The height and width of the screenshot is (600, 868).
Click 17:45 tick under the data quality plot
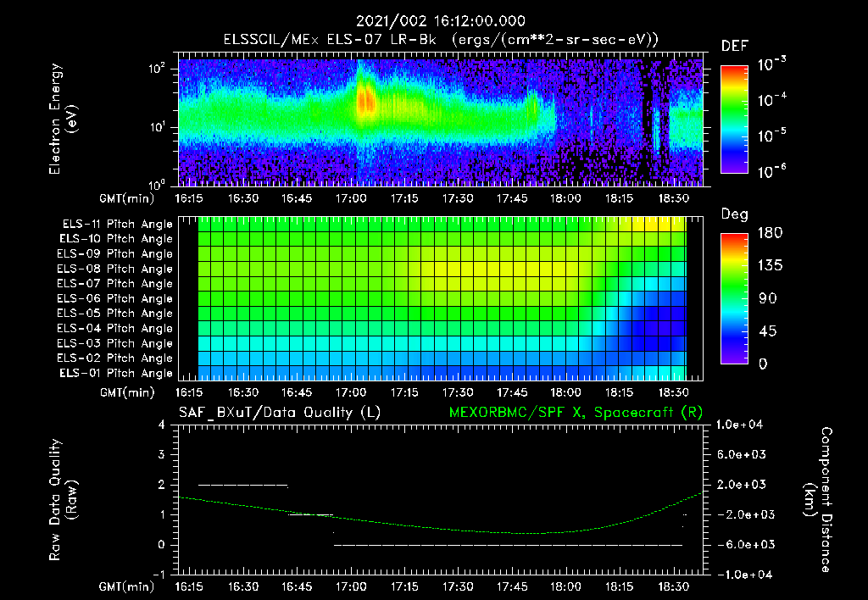click(x=512, y=586)
